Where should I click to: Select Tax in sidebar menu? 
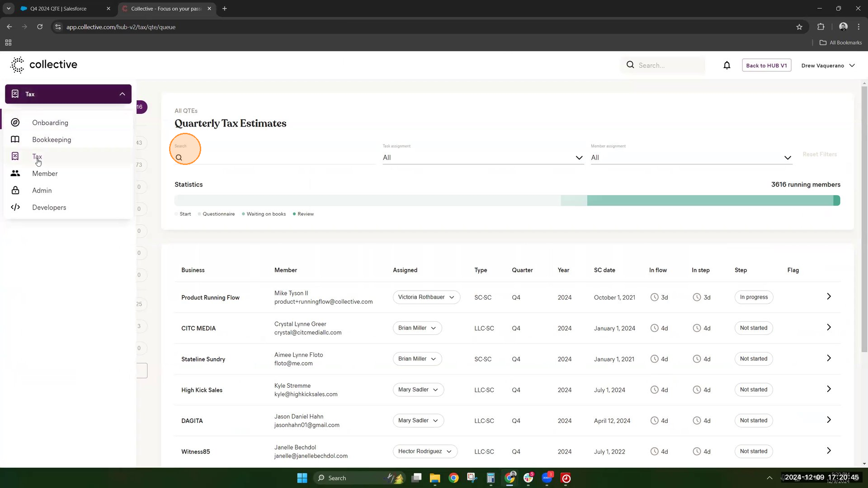pyautogui.click(x=37, y=157)
